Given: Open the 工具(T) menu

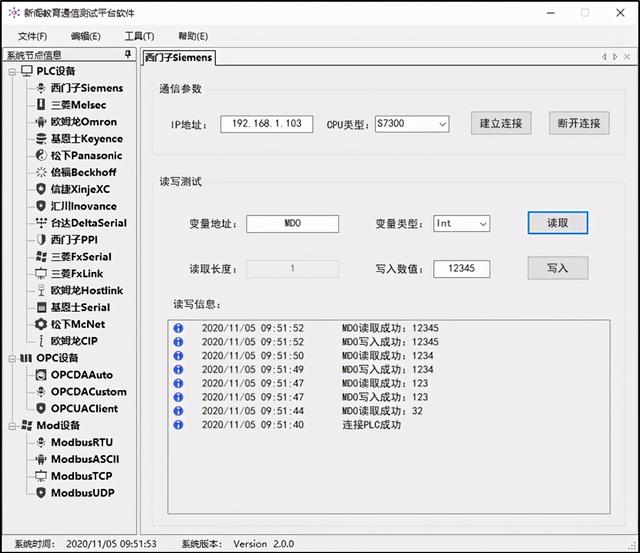Looking at the screenshot, I should [139, 36].
